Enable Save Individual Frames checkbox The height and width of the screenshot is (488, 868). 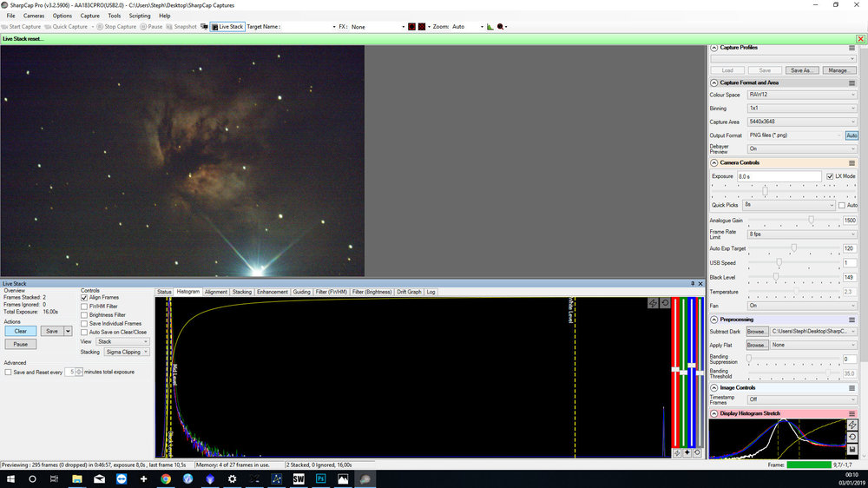coord(84,324)
